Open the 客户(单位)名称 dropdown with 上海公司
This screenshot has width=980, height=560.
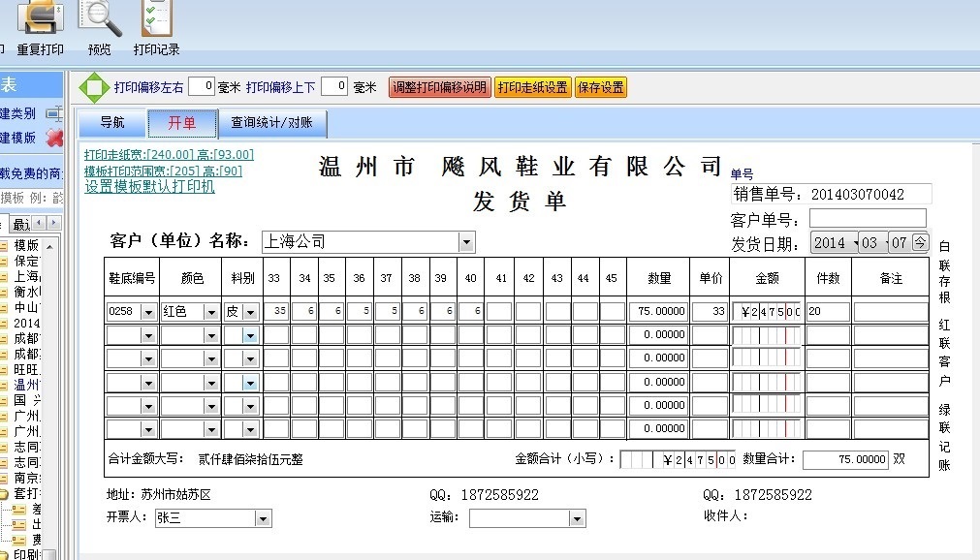[466, 242]
